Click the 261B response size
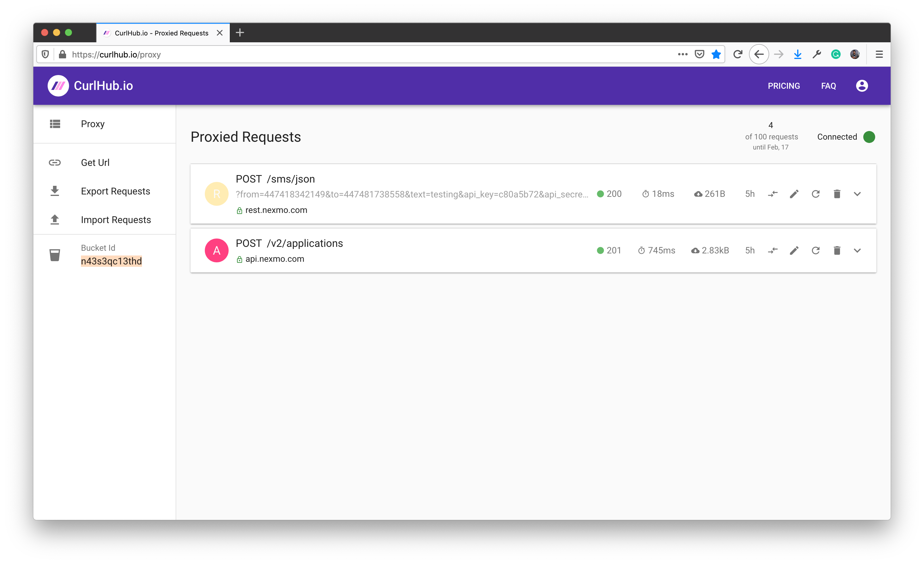This screenshot has height=564, width=924. point(709,194)
